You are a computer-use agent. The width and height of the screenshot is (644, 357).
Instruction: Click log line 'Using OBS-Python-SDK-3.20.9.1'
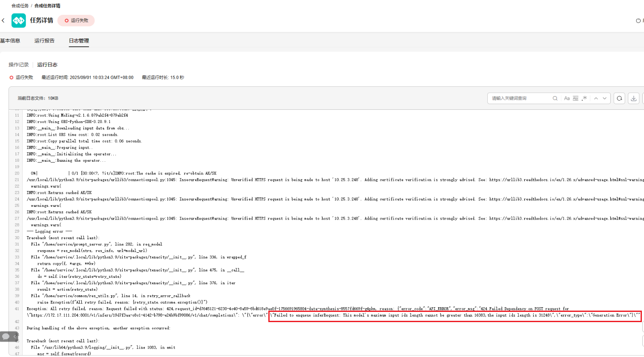(69, 122)
